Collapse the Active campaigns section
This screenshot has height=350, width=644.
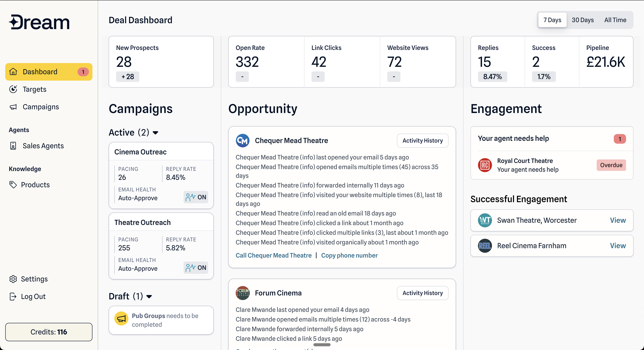pos(156,133)
